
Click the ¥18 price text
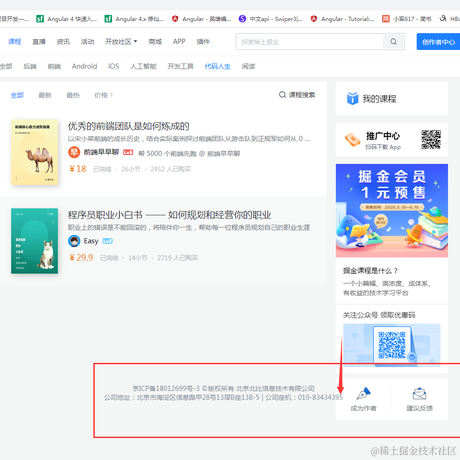tap(78, 169)
